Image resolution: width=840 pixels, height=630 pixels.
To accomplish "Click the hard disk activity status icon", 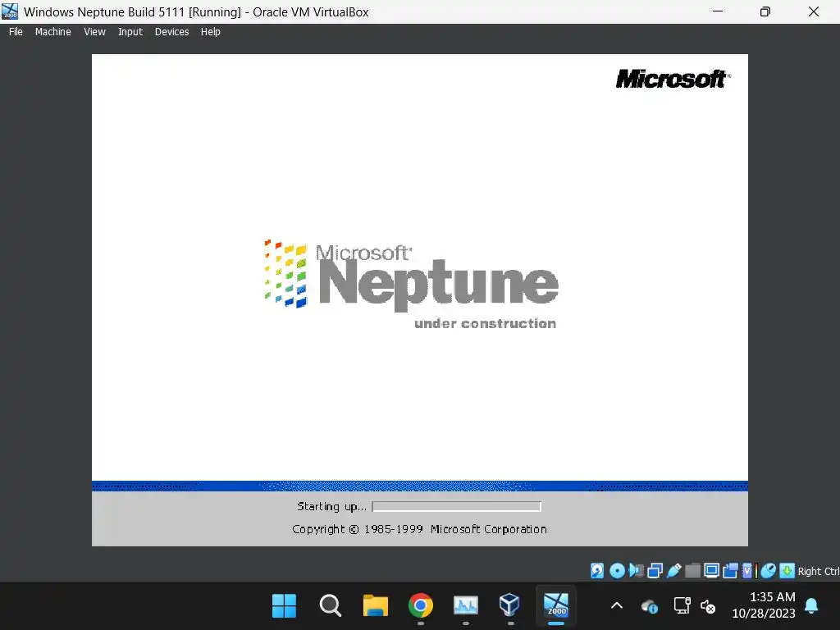I will pos(597,571).
